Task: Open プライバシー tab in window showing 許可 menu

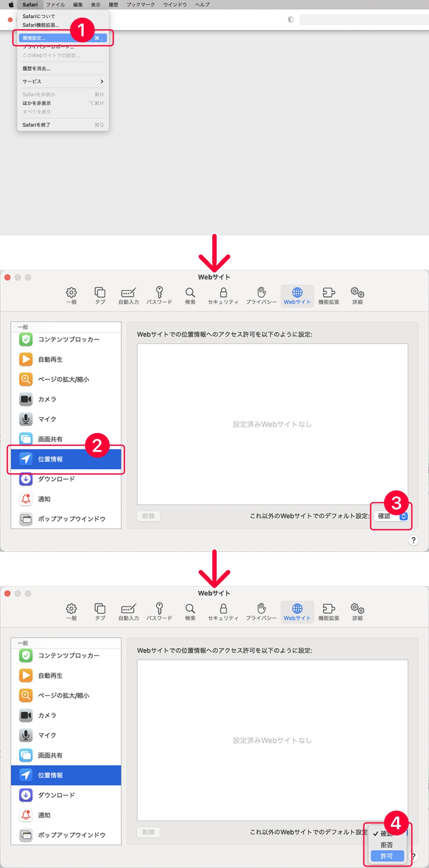Action: click(261, 612)
